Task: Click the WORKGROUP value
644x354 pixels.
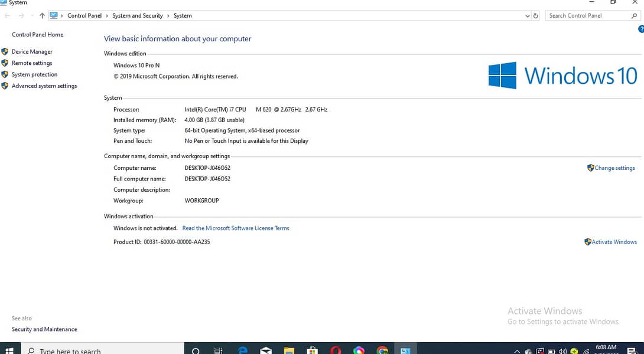Action: [201, 201]
